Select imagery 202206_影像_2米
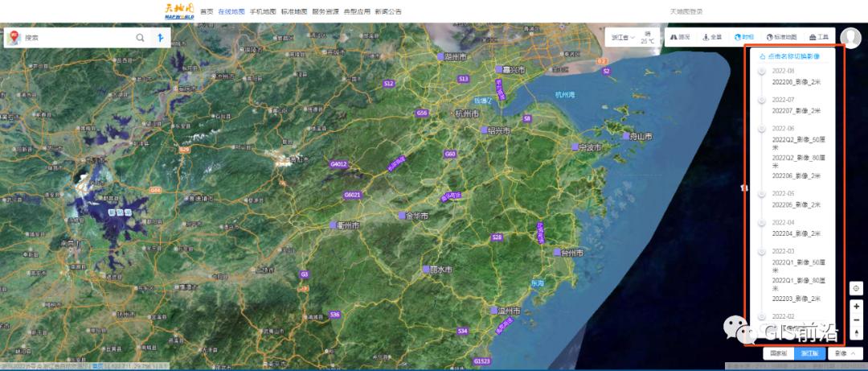This screenshot has height=371, width=868. pos(796,175)
